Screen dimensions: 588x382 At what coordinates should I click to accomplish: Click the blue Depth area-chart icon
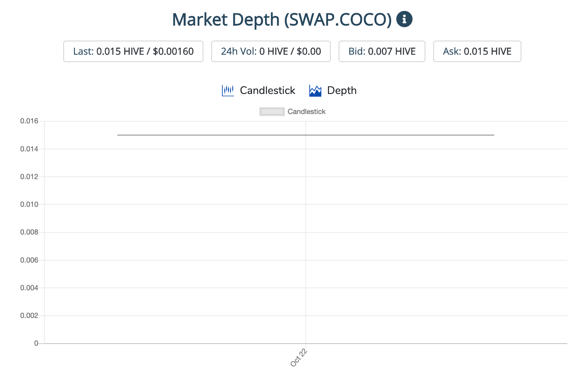click(x=315, y=90)
